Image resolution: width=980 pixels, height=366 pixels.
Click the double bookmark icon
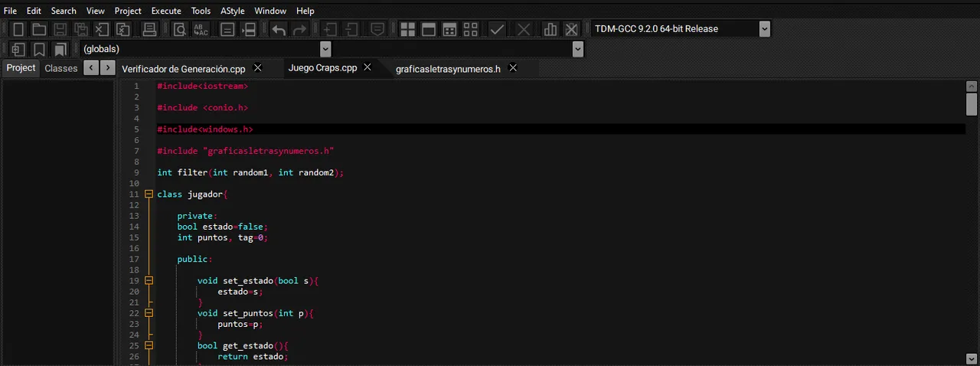pos(60,49)
